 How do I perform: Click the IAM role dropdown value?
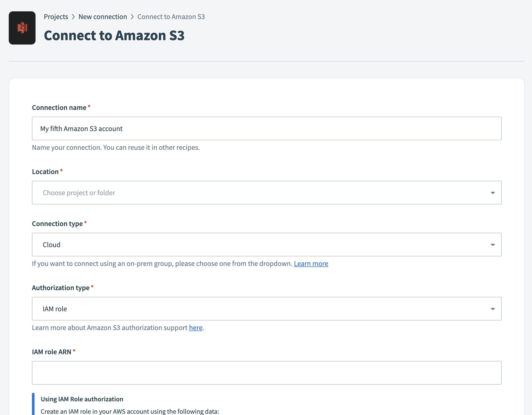(x=55, y=309)
